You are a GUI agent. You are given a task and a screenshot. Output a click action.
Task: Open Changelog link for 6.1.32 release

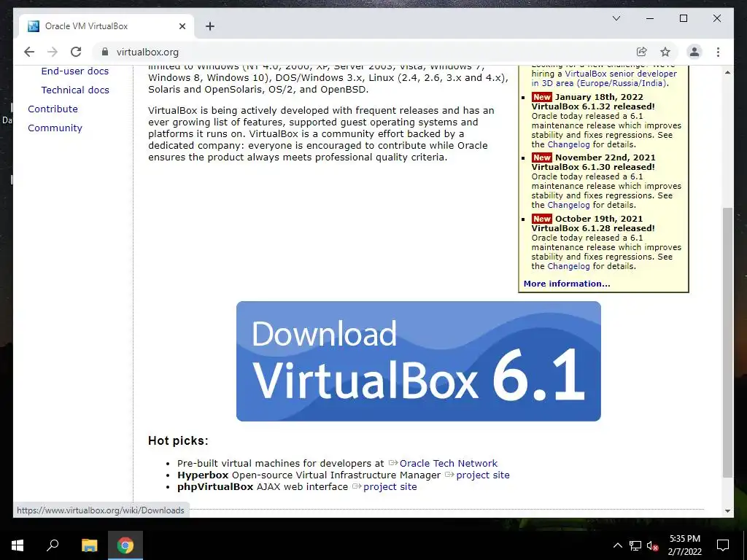568,144
